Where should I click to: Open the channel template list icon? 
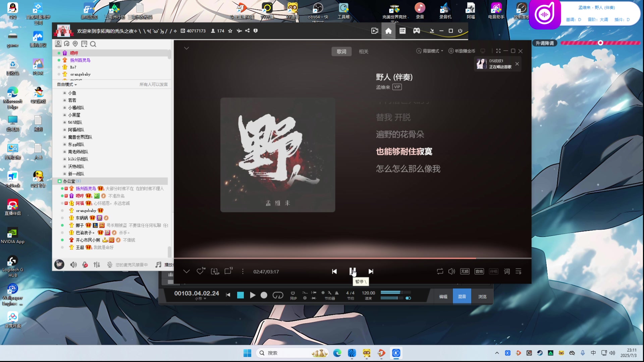tap(402, 31)
